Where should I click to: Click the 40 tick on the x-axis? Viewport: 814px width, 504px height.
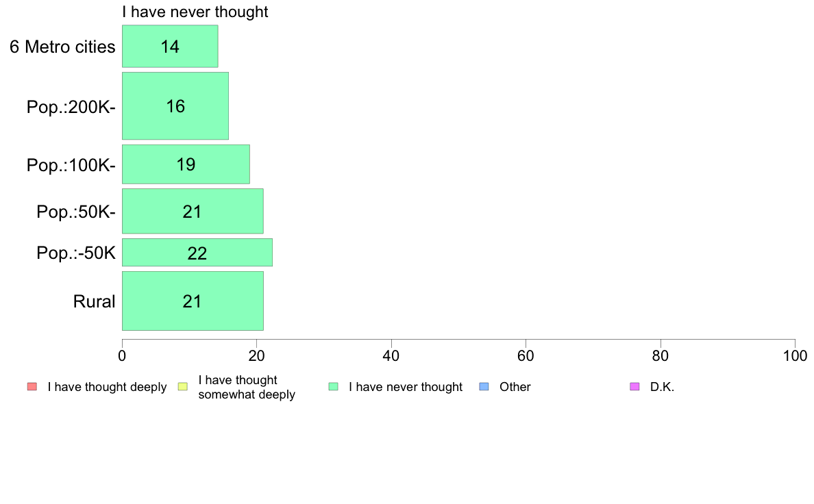391,355
